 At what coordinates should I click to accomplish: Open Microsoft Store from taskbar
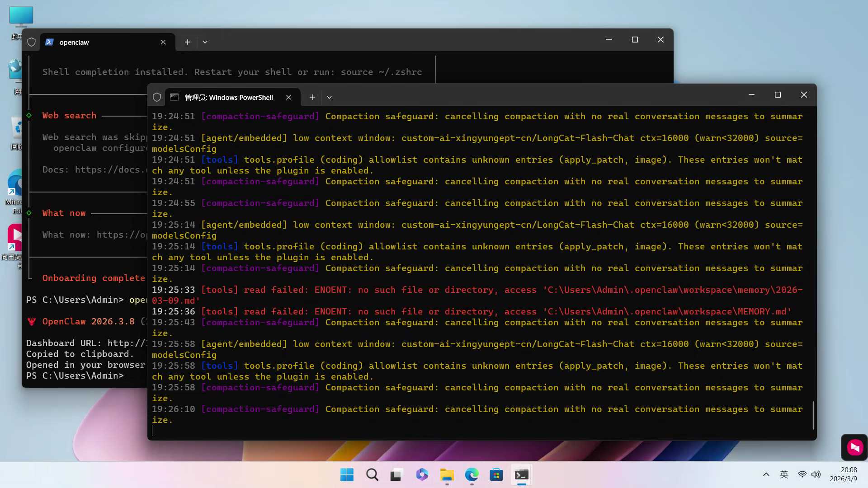click(496, 474)
